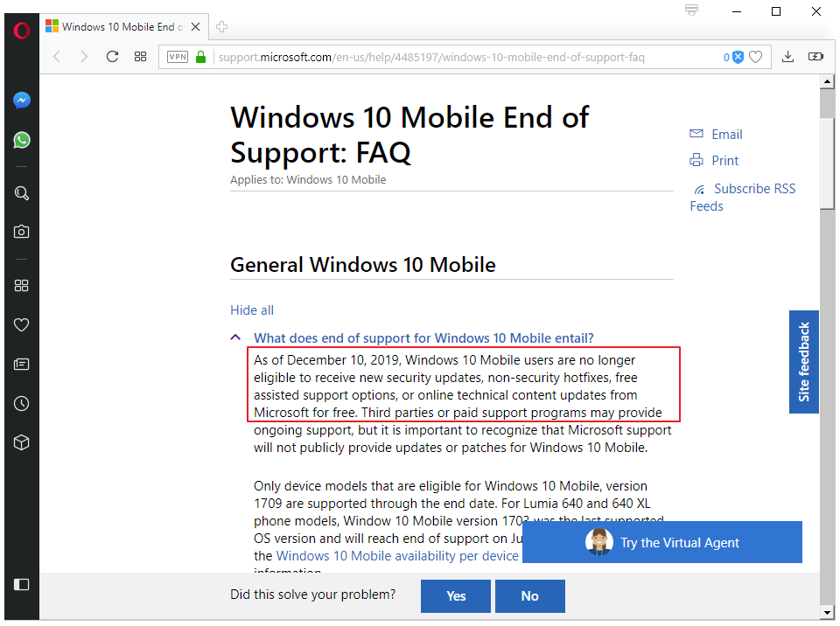Select the Windows 10 Mobile End tab
The height and width of the screenshot is (626, 840).
click(x=123, y=27)
